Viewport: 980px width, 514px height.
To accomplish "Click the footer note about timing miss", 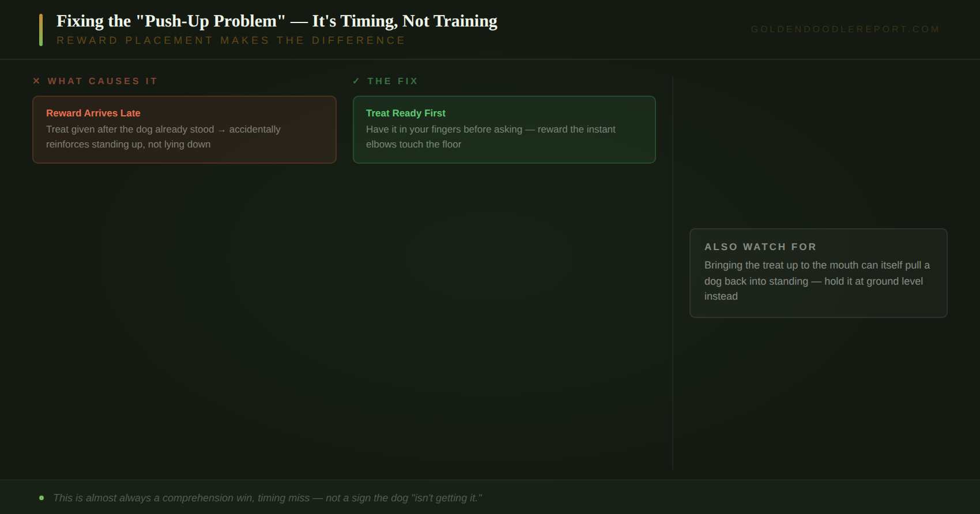I will [x=267, y=498].
